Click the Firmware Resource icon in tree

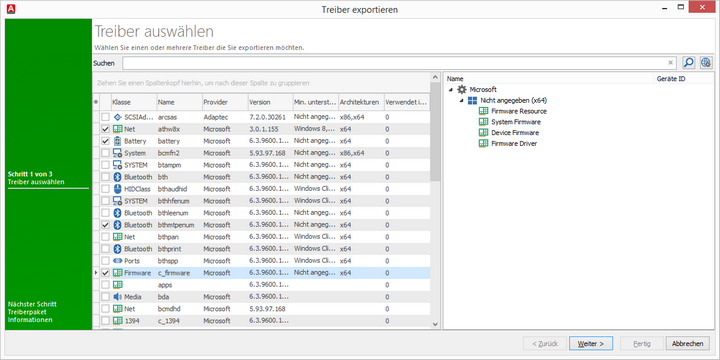coord(483,111)
